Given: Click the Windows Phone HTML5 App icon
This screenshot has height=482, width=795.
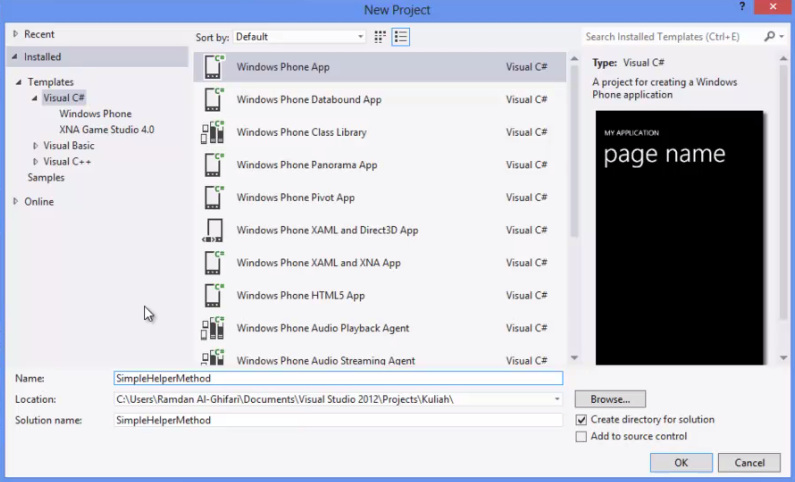Looking at the screenshot, I should (x=213, y=295).
